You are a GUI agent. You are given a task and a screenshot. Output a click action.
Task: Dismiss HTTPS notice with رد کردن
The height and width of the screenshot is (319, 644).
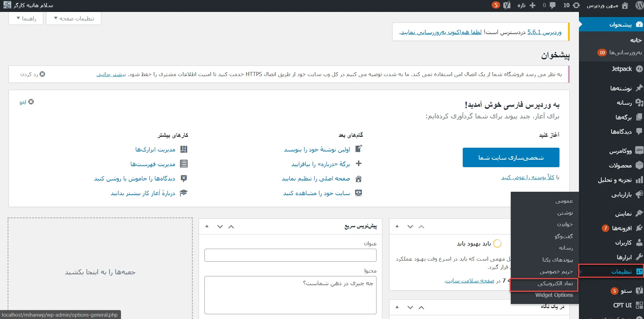coord(33,74)
